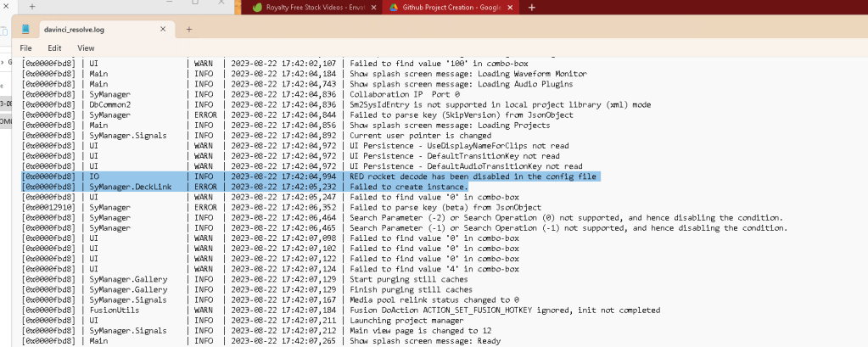Screen dimensions: 868x347
Task: Click 'Search Parameter (-2)' message line
Action: click(566, 217)
